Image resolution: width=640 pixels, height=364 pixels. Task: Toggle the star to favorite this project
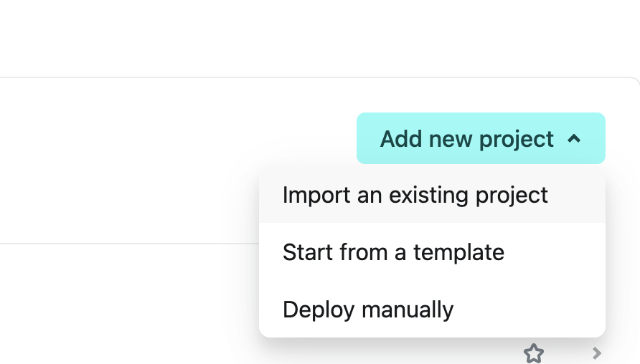pyautogui.click(x=534, y=353)
